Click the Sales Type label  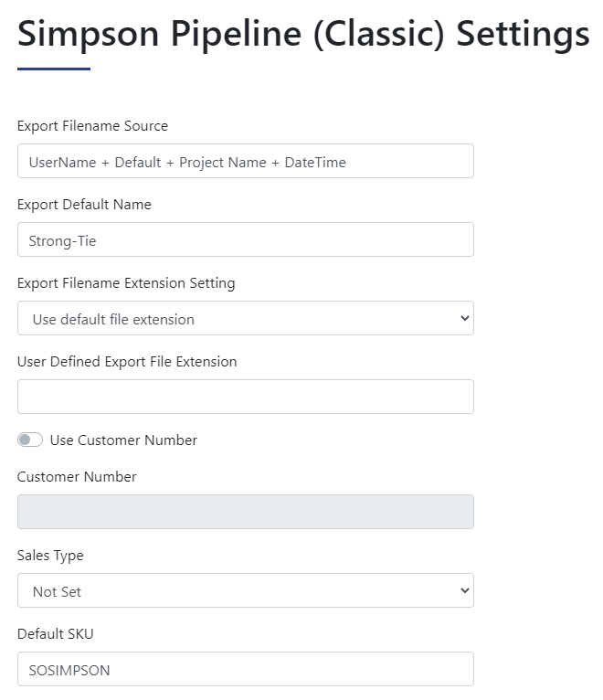pos(50,556)
